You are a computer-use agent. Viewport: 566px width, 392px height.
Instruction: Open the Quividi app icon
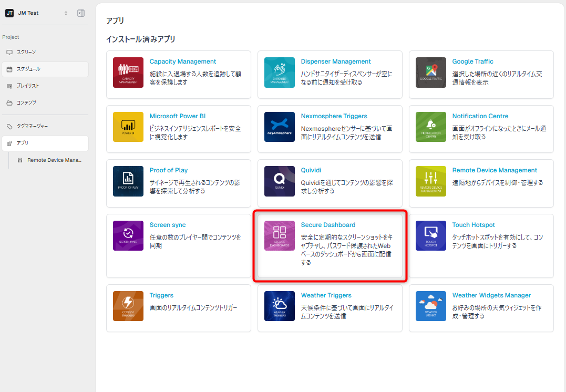pyautogui.click(x=280, y=181)
